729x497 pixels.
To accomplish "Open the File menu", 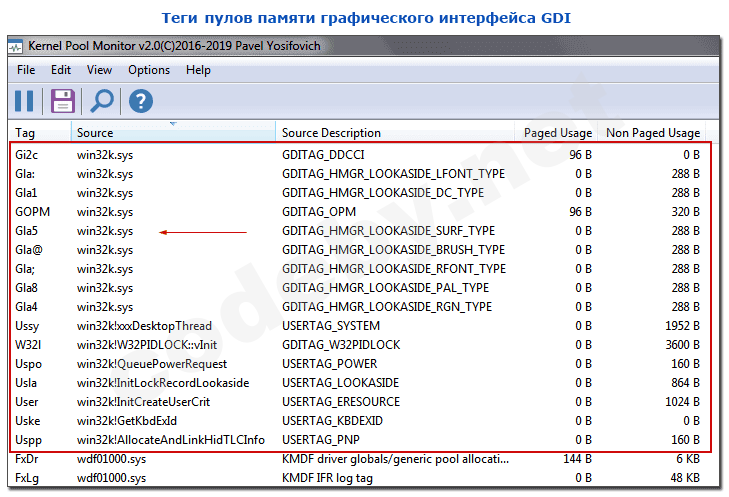I will click(x=26, y=70).
